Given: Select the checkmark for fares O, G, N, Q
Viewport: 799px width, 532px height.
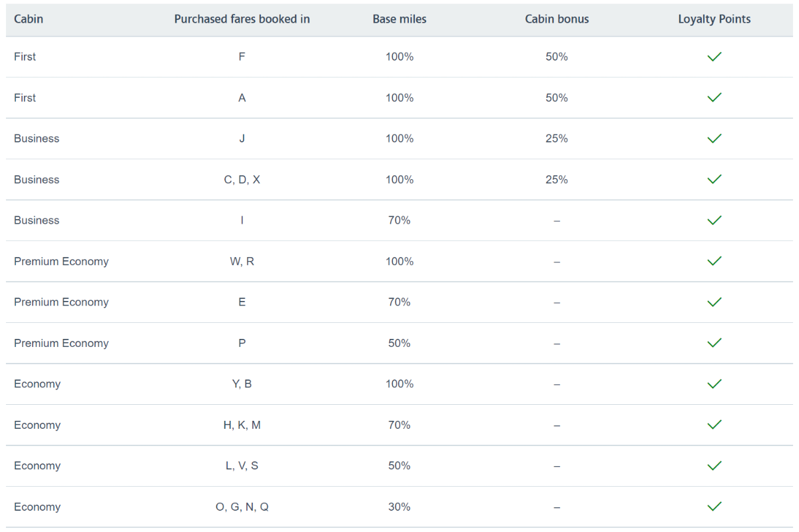Looking at the screenshot, I should click(714, 507).
